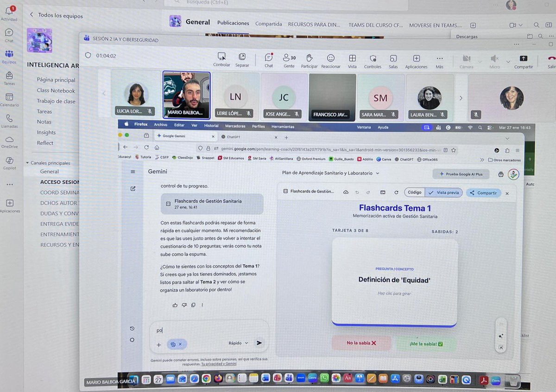Click the thumbs up on the Gemini response
The width and height of the screenshot is (556, 392).
(175, 305)
